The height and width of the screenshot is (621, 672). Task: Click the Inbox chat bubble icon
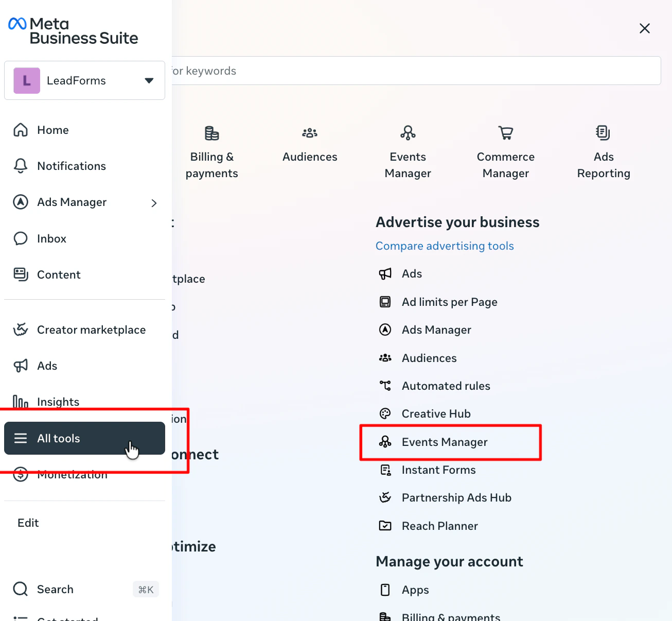(21, 238)
